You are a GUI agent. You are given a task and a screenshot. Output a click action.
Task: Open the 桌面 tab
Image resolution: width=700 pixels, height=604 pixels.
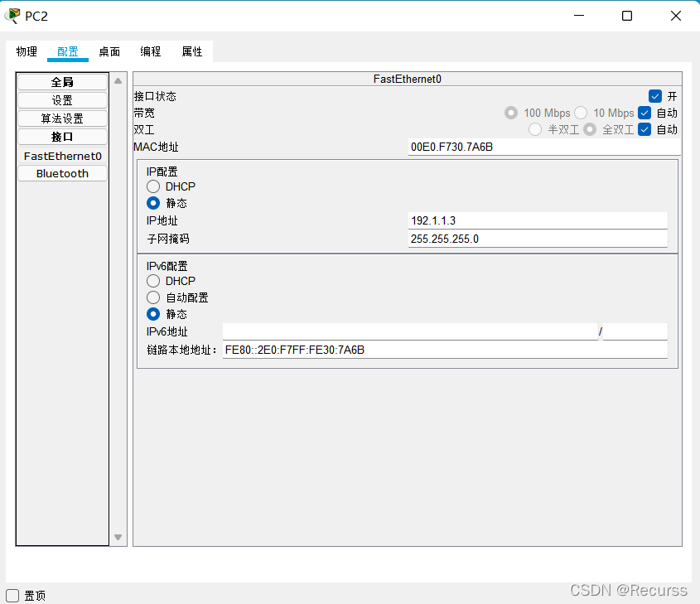(x=109, y=52)
